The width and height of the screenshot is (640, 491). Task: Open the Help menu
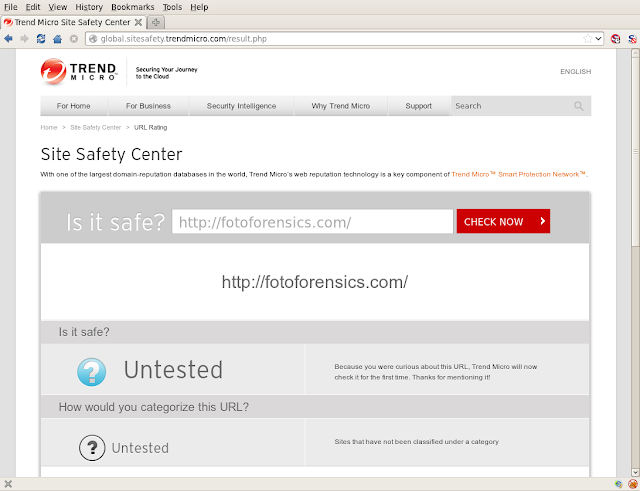click(199, 7)
